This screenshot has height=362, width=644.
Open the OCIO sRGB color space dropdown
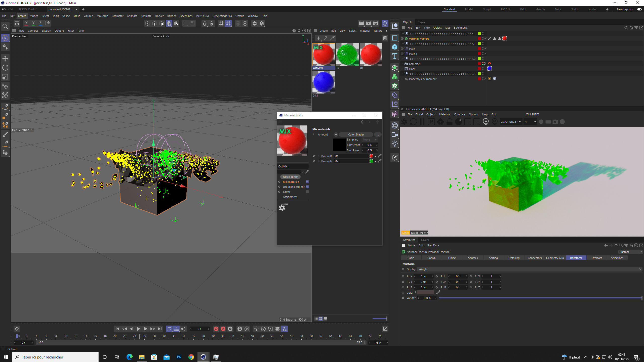click(x=511, y=122)
